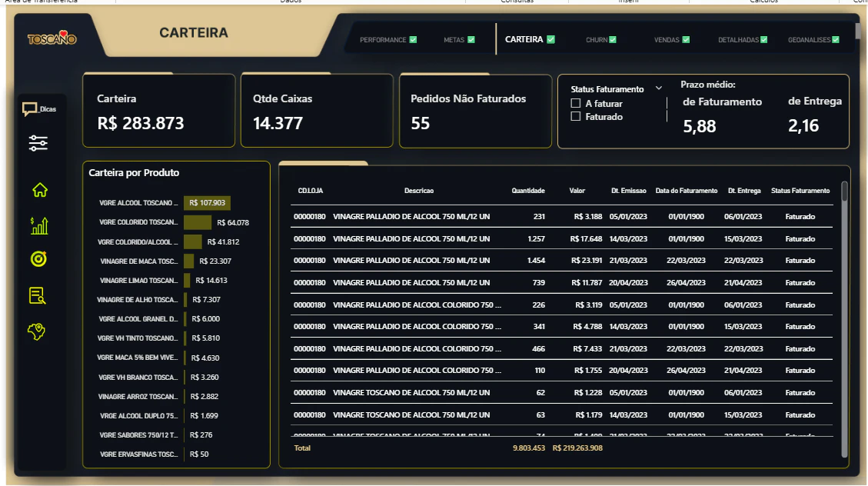Sort table by Dt. Emissao column header
This screenshot has width=868, height=486.
pyautogui.click(x=629, y=191)
